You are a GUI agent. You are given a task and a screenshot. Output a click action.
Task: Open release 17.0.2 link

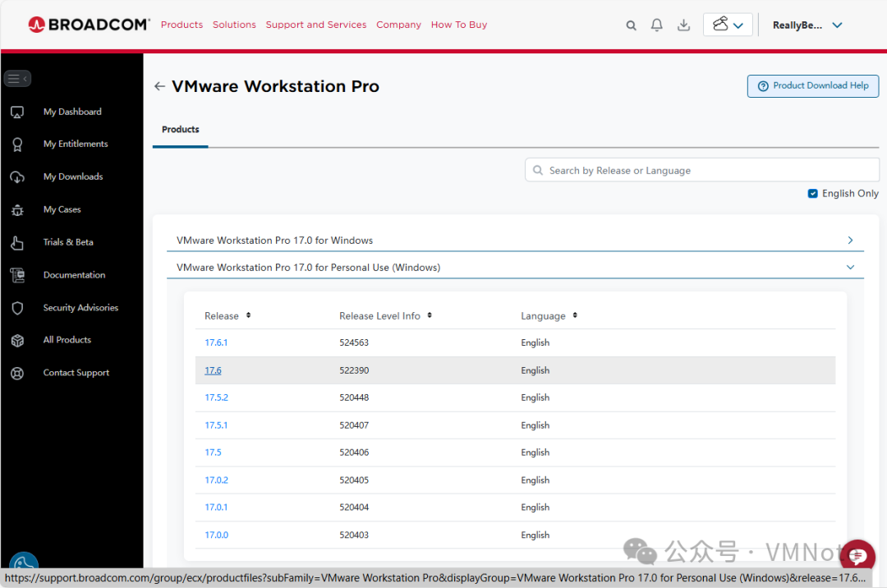(217, 480)
